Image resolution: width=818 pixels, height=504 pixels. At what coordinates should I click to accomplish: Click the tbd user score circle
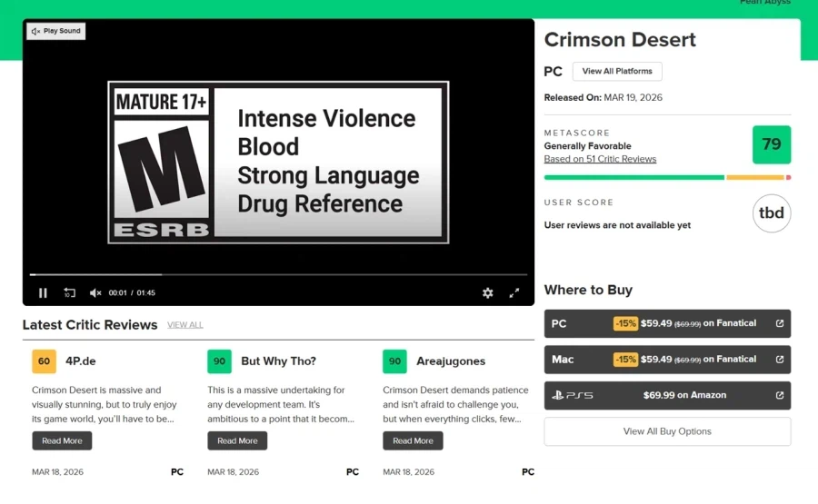click(772, 213)
